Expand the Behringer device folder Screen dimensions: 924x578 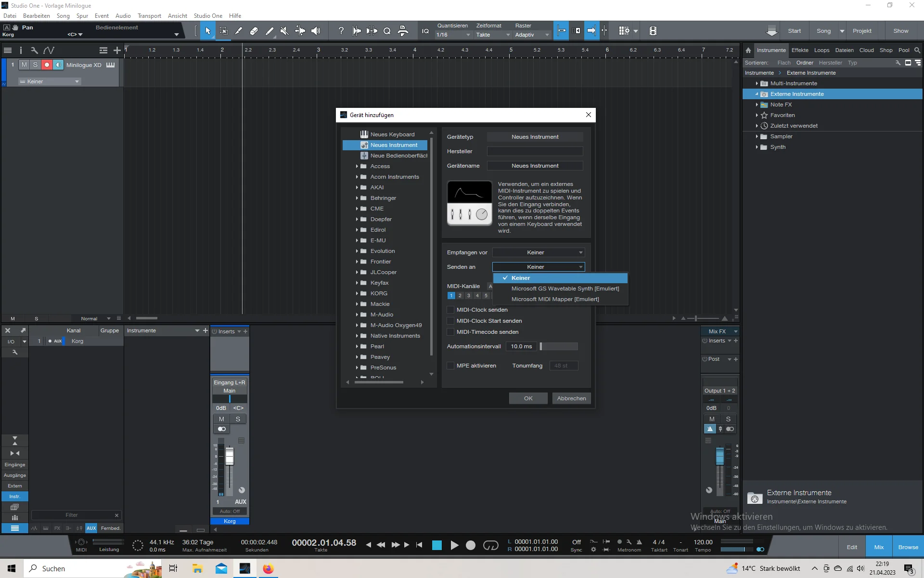coord(357,198)
